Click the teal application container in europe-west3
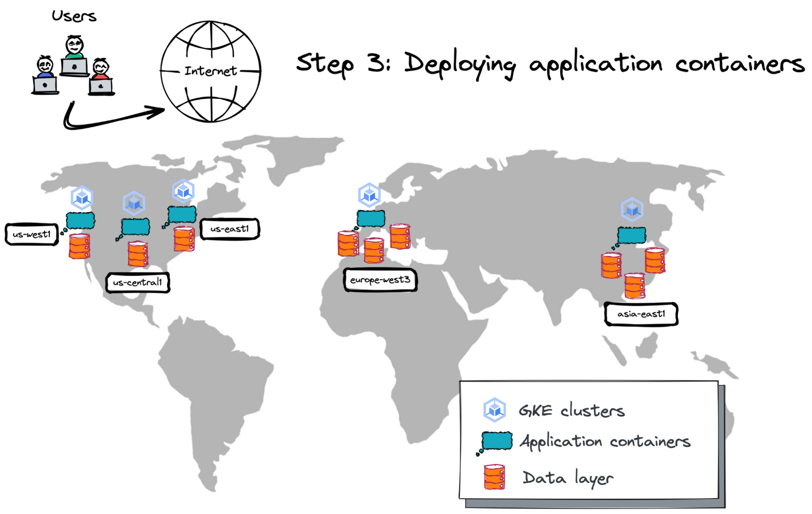This screenshot has height=514, width=812. point(371,219)
